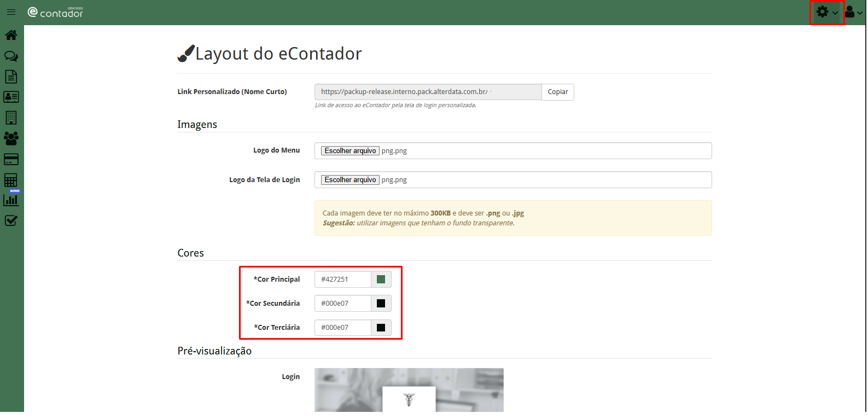The image size is (868, 419).
Task: Go to home via house icon
Action: [x=11, y=35]
